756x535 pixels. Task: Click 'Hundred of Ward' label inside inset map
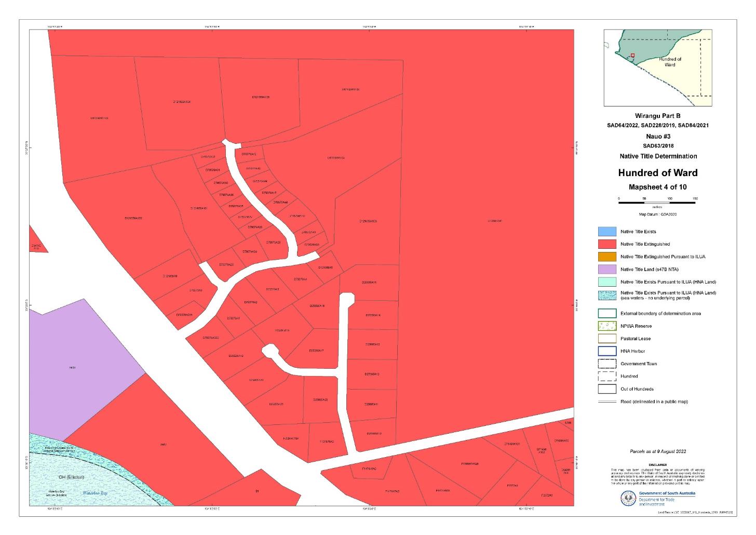point(670,62)
